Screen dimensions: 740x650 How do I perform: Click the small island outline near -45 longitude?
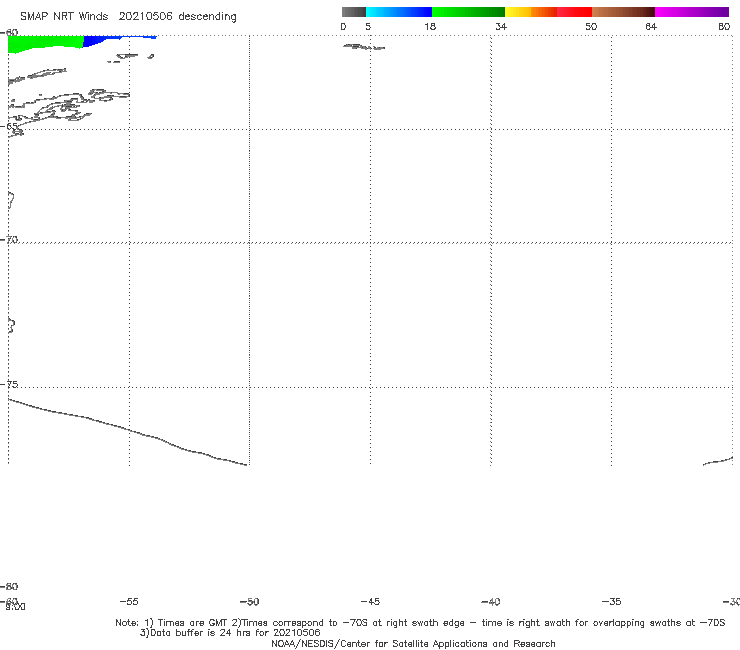tap(364, 47)
